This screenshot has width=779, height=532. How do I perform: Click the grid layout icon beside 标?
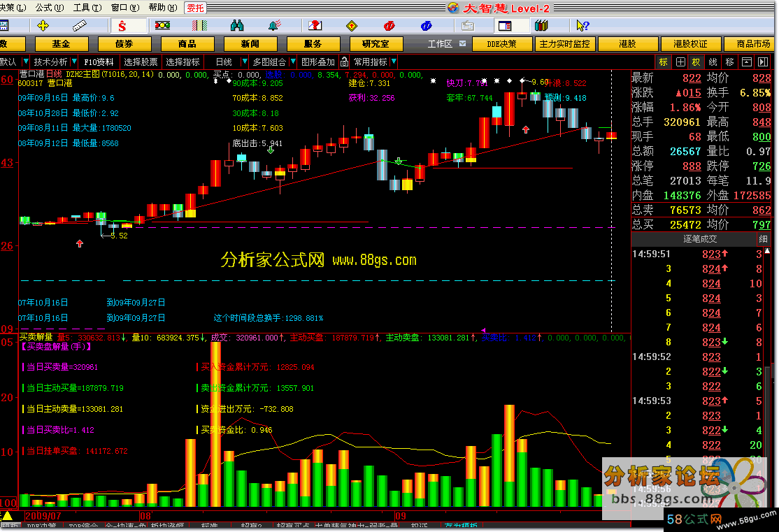pos(680,62)
